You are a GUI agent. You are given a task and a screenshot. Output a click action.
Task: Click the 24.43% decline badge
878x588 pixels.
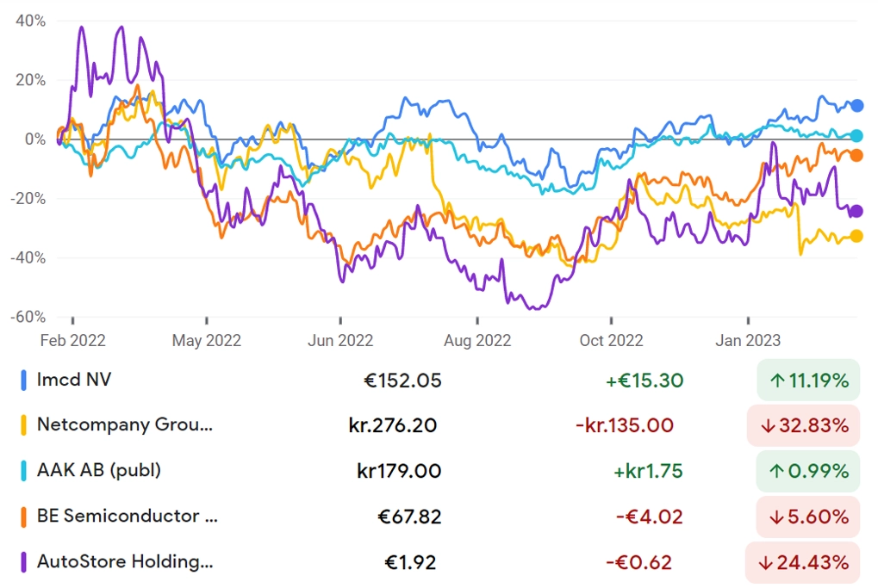(x=802, y=561)
